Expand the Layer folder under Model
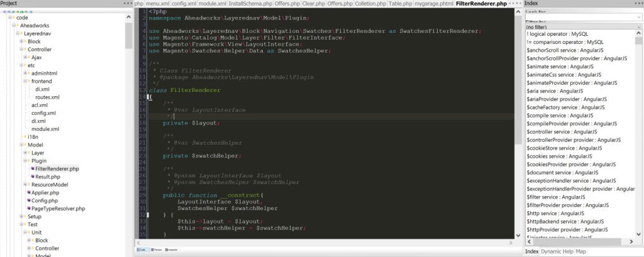 [25, 153]
